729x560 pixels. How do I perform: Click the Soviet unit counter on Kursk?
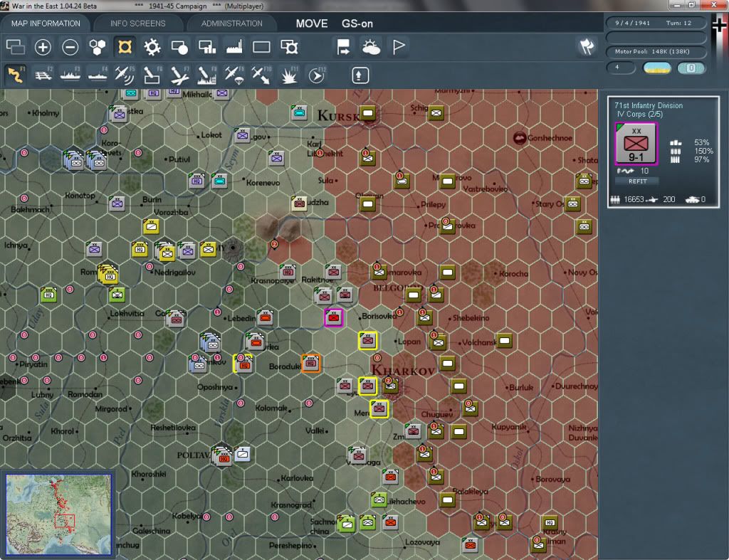click(368, 113)
